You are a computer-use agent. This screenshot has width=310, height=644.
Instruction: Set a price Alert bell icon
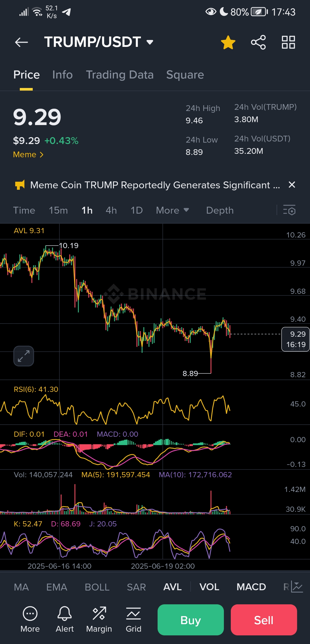65,619
